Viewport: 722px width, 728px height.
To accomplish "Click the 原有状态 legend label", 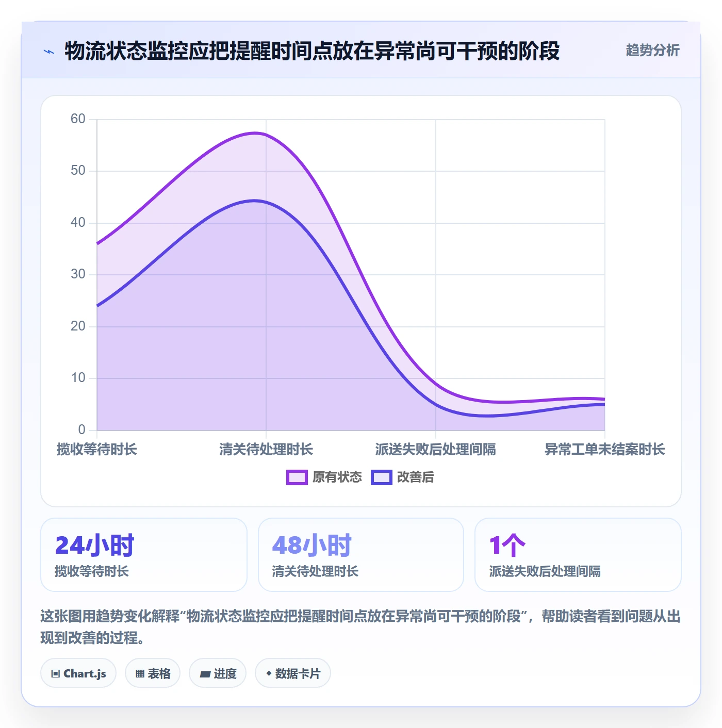I will coord(337,477).
